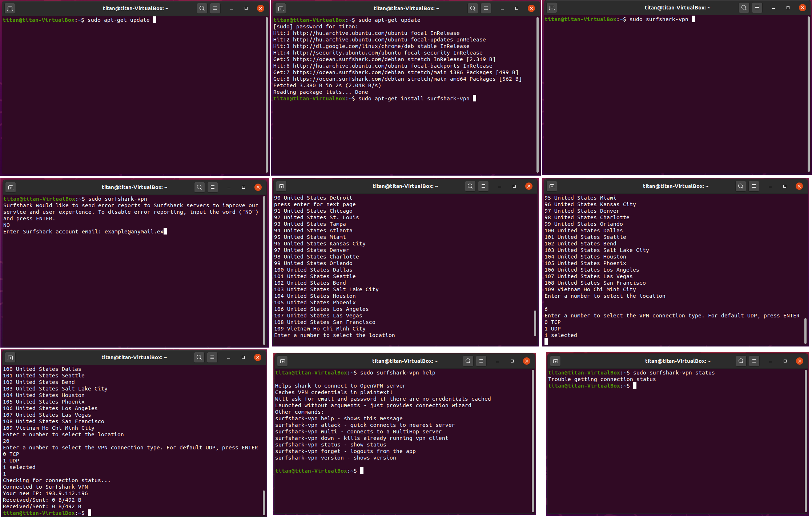The image size is (812, 517).
Task: Open menu of the 'apt-get install surfshark-vpn' terminal
Action: 486,8
